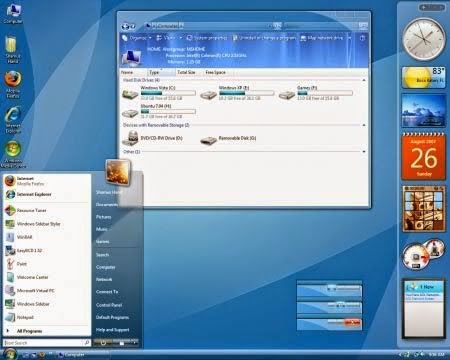The height and width of the screenshot is (360, 450).
Task: Select the DVD/CD-RW Drive icon
Action: 130,138
